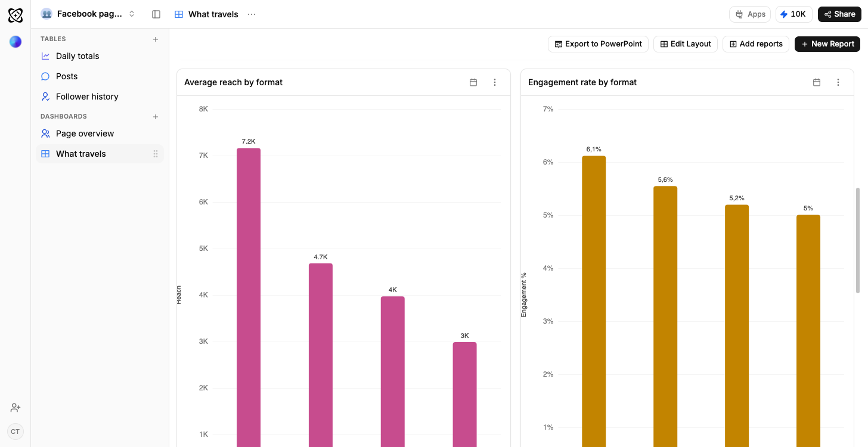Click the 5,2% orange bar

click(737, 326)
